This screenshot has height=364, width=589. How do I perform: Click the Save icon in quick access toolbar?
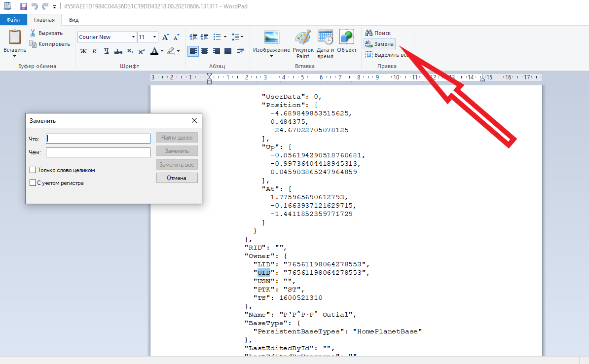click(x=23, y=6)
